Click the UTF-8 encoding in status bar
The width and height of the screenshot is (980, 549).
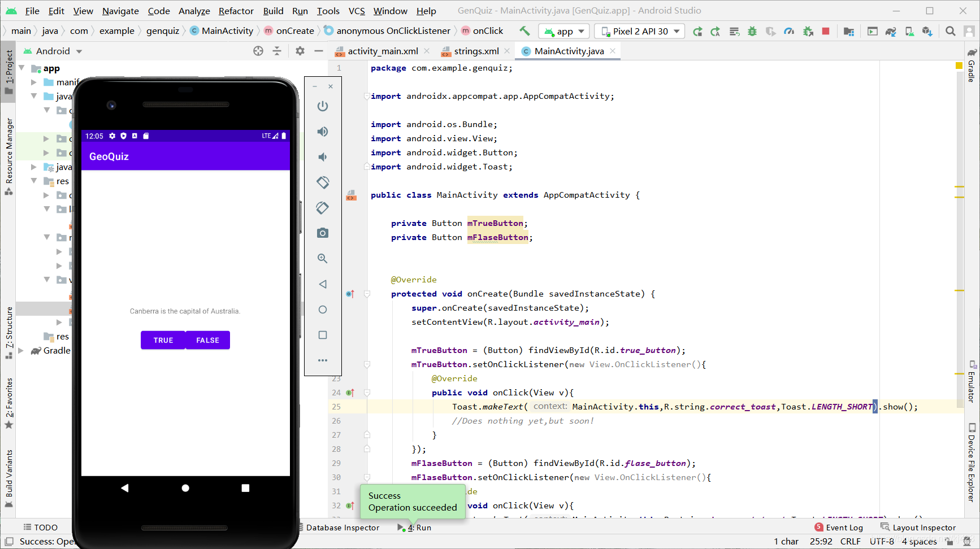point(882,541)
